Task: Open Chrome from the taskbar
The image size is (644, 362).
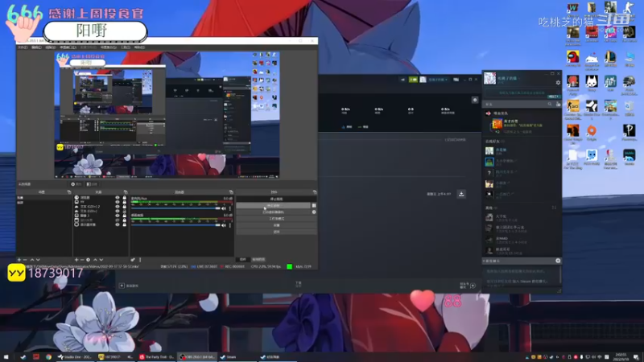Action: 48,357
